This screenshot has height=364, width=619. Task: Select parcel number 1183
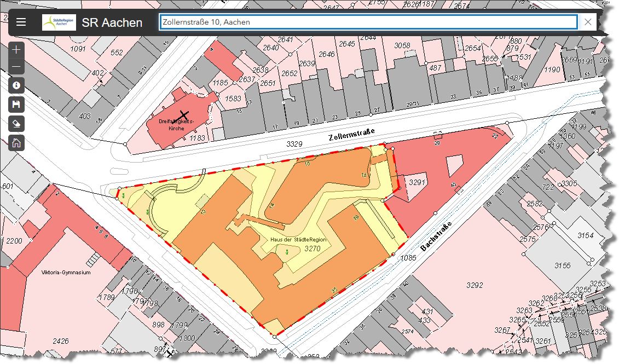(197, 138)
